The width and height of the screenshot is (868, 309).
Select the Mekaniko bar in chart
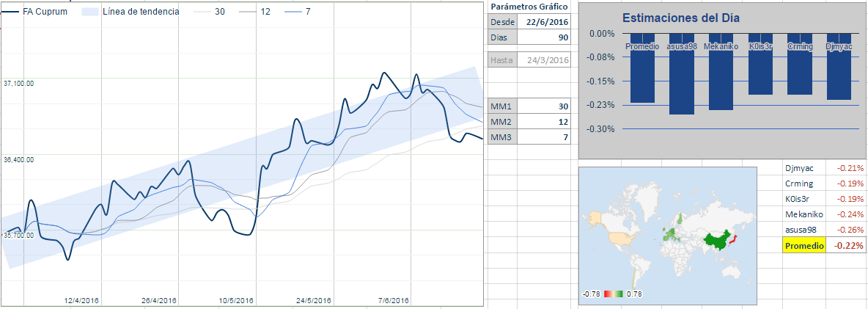tap(721, 77)
